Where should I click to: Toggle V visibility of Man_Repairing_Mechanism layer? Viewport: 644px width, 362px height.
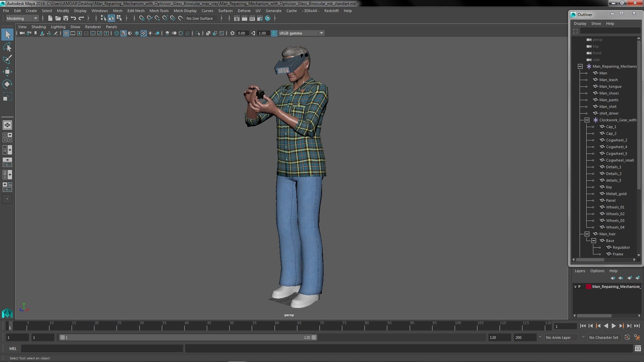click(x=575, y=287)
